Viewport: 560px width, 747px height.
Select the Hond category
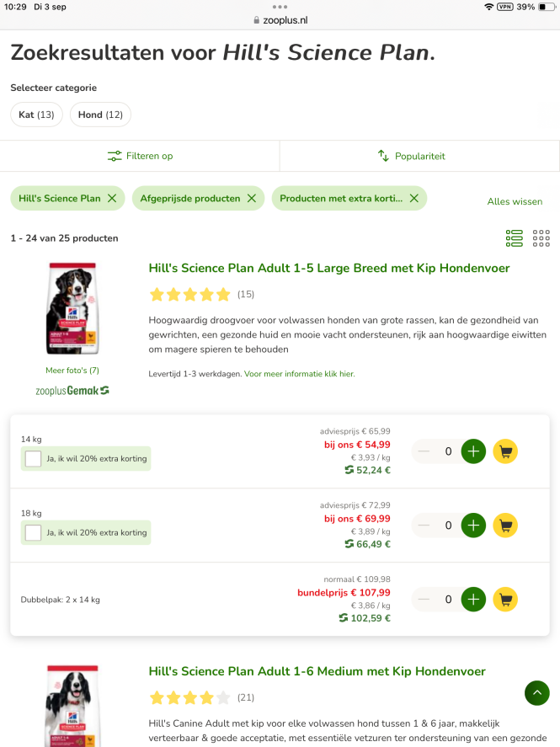(100, 115)
